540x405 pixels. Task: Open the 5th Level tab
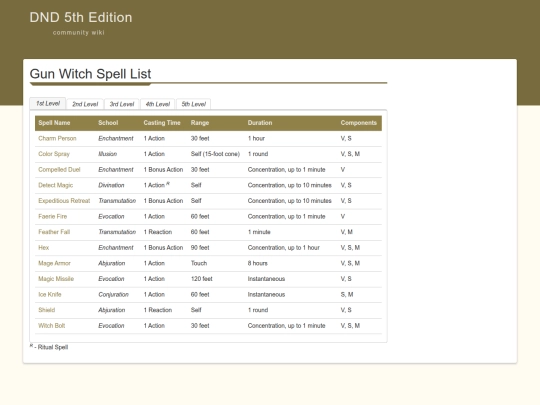point(194,104)
